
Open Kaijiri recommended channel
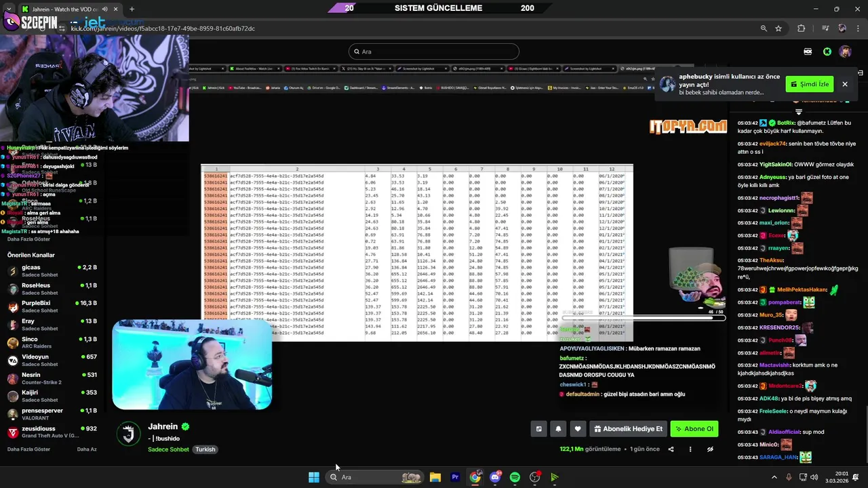52,396
